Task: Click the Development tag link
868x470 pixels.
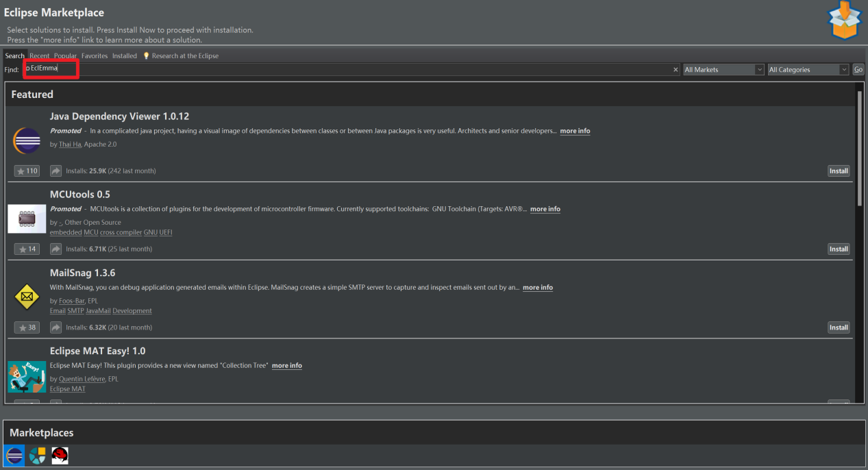Action: click(132, 311)
